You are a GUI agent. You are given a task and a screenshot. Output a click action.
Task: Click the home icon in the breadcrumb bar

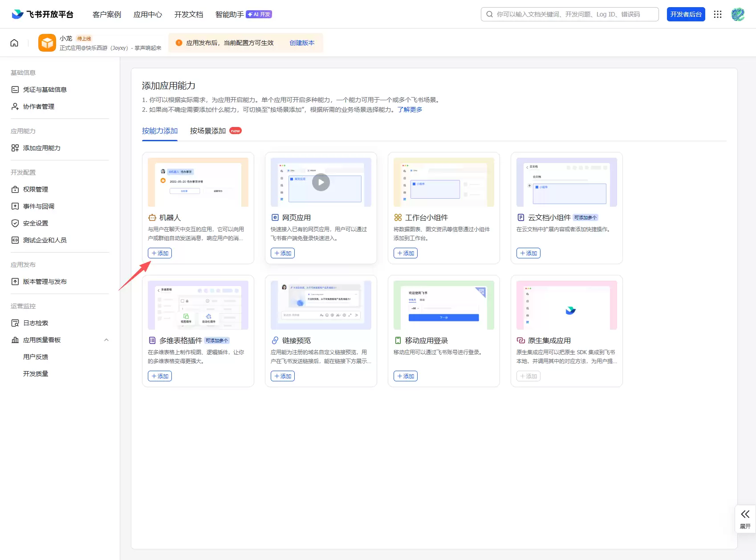[14, 43]
